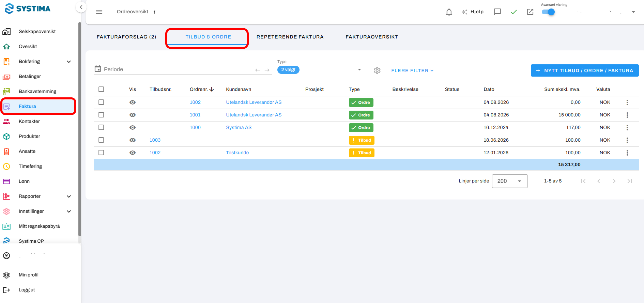Click the Ordreoversikt info icon
The image size is (644, 303).
point(154,12)
